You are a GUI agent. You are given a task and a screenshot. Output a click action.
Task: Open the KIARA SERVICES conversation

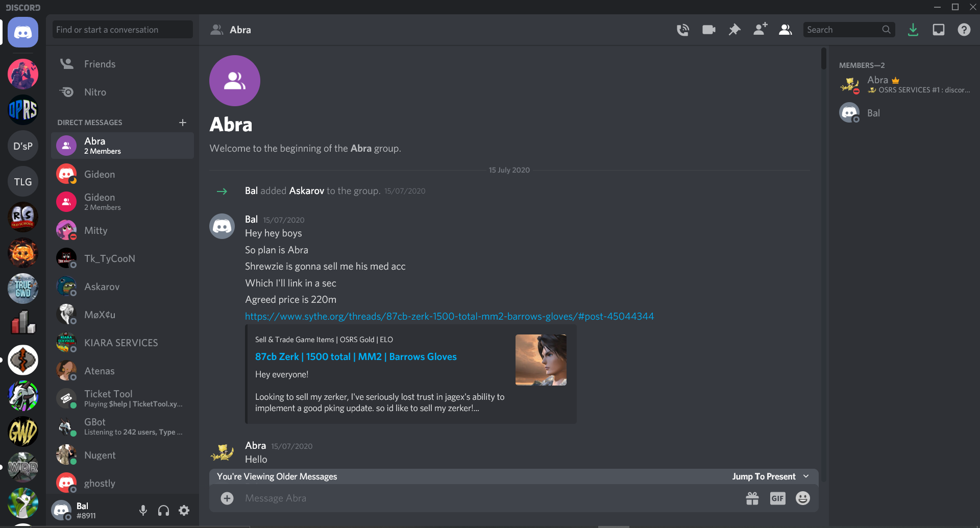(x=122, y=343)
